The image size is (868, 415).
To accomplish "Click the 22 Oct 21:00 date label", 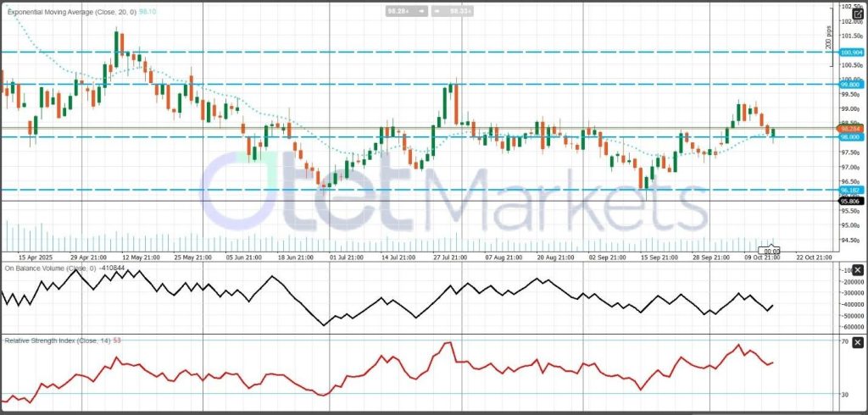I will coord(813,256).
